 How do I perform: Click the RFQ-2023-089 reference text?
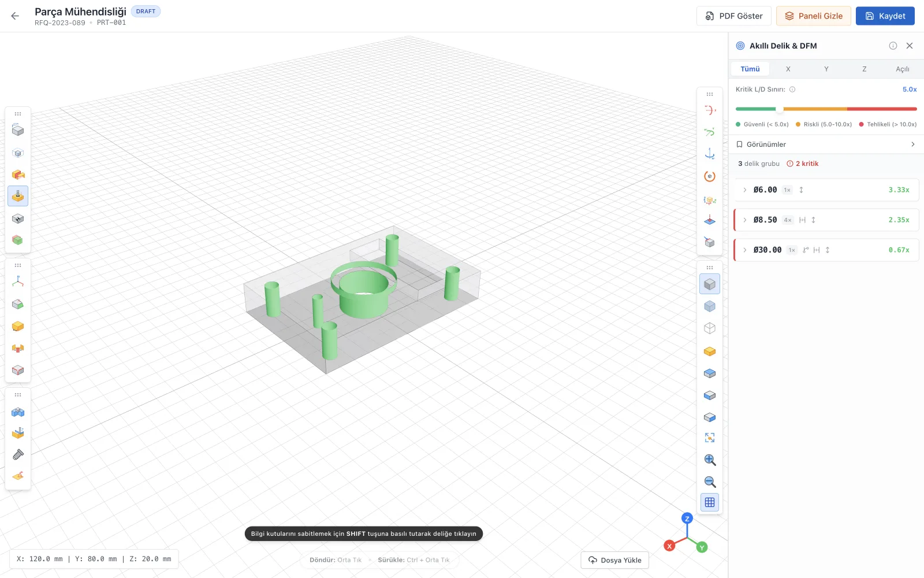(x=59, y=23)
